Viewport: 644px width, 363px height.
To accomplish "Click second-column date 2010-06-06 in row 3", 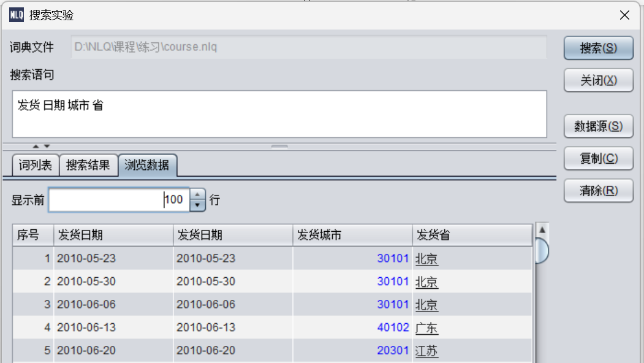I will click(x=206, y=304).
